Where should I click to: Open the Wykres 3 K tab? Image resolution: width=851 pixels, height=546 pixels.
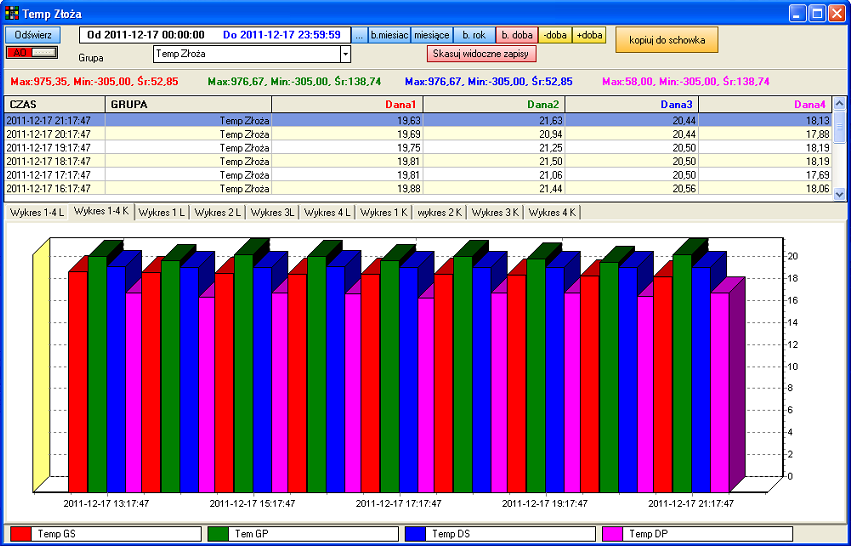pyautogui.click(x=496, y=213)
